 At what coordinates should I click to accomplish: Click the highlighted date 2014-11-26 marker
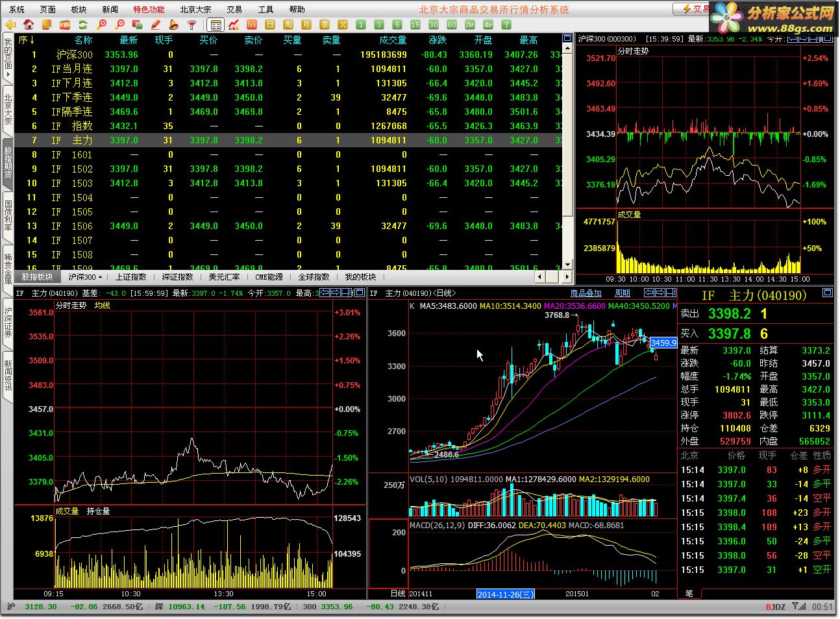[x=506, y=594]
